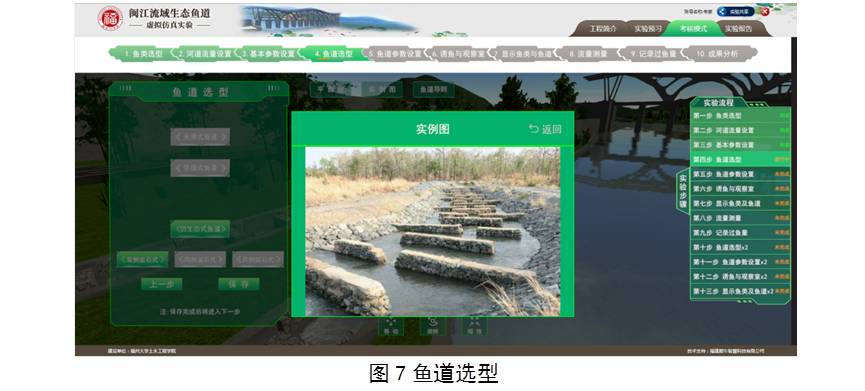Select 第四步 鱼道选型 in the flow list

click(740, 159)
